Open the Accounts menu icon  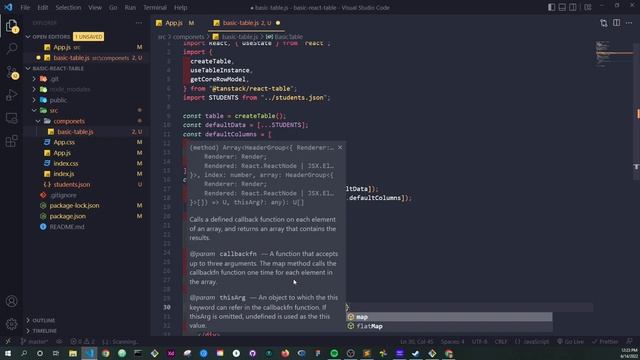tap(12, 301)
